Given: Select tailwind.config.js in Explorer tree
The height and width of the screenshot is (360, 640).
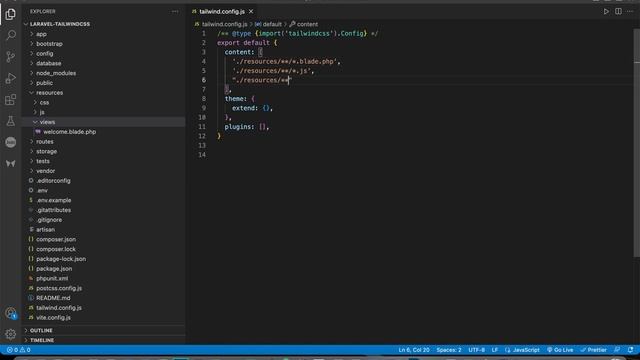Looking at the screenshot, I should (59, 308).
